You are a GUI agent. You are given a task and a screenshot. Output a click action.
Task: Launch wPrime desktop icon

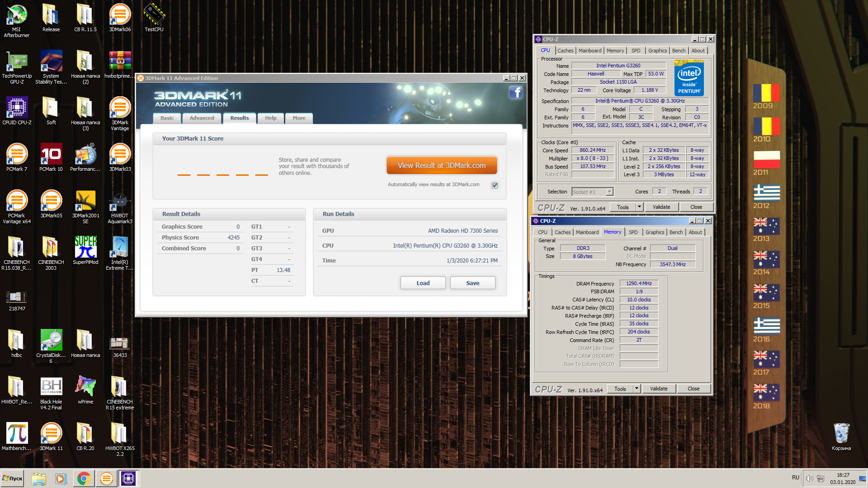(85, 390)
